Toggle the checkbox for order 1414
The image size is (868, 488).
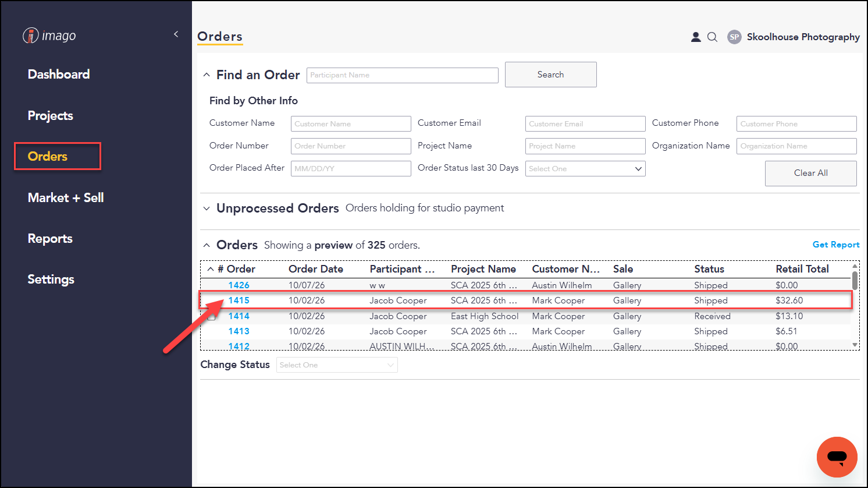tap(211, 316)
